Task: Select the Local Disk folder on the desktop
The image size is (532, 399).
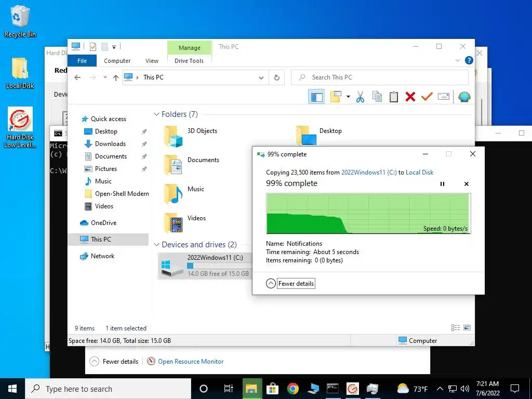Action: point(20,73)
